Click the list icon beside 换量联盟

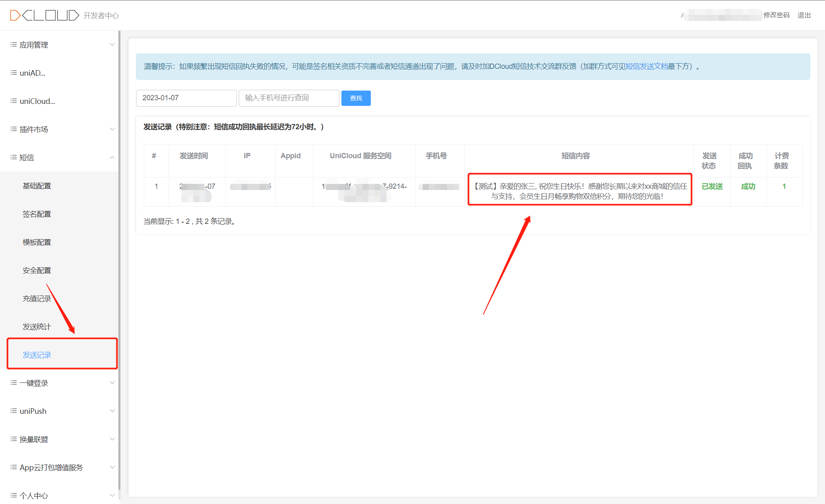[14, 439]
